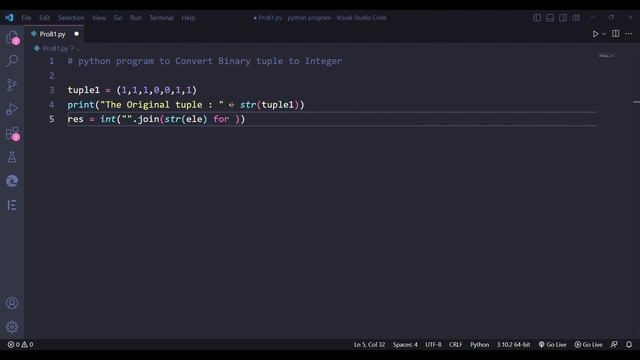The width and height of the screenshot is (640, 360).
Task: Open notifications bell icon
Action: pyautogui.click(x=629, y=344)
